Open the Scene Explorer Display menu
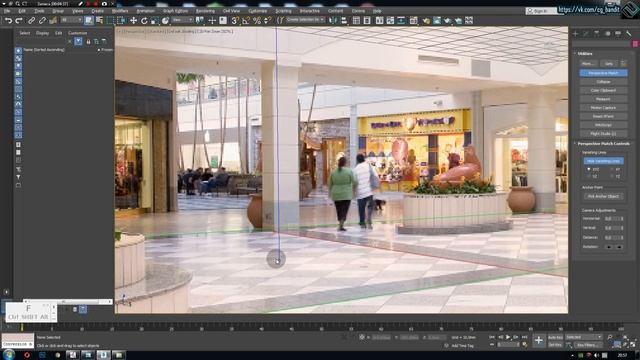The image size is (640, 360). tap(42, 33)
